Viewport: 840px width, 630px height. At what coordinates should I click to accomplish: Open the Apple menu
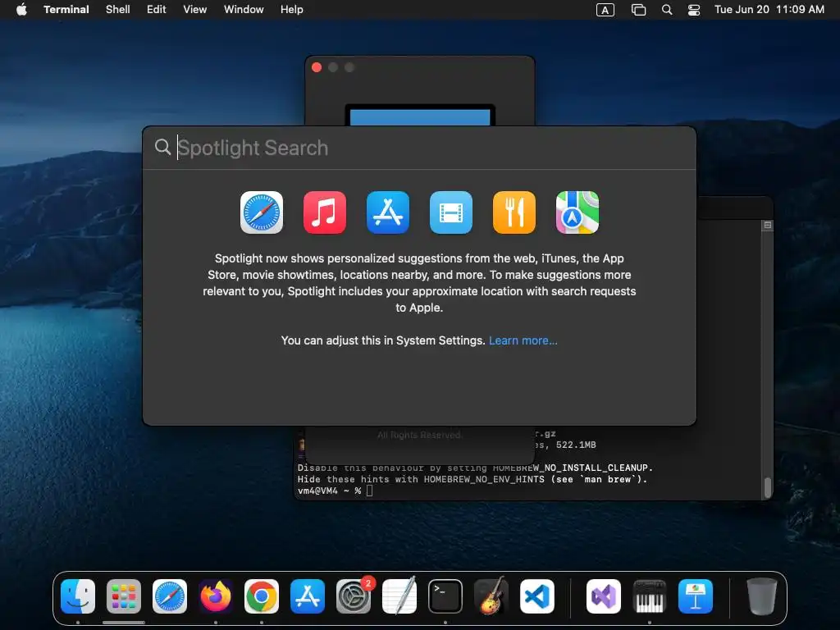(21, 10)
